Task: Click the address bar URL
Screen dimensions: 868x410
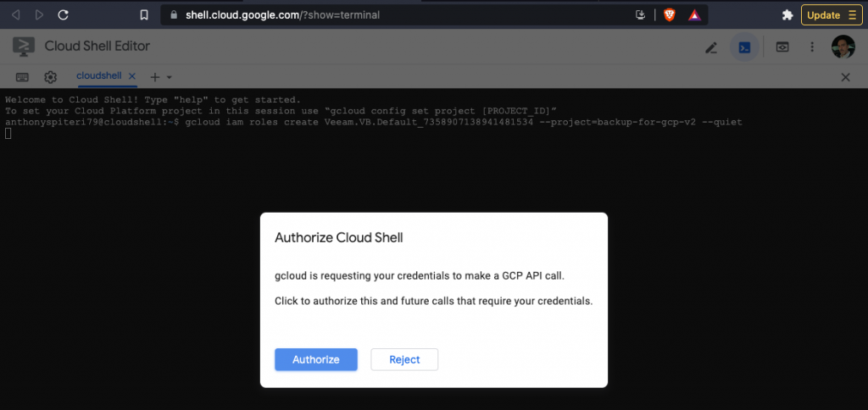Action: [x=282, y=15]
